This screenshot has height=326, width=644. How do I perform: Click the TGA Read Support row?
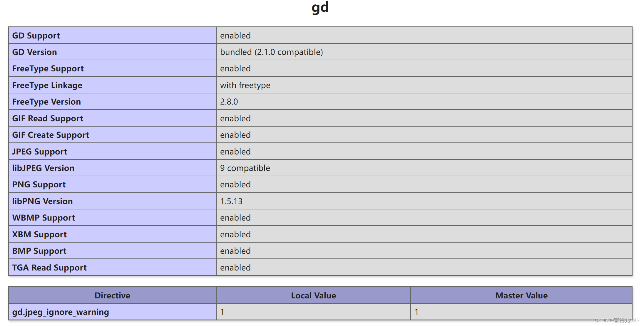pyautogui.click(x=49, y=267)
